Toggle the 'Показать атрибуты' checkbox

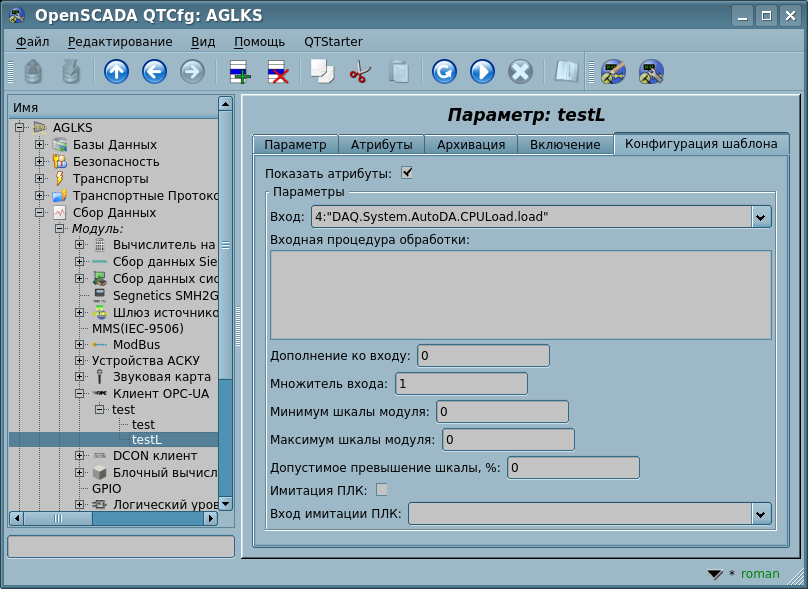coord(407,172)
